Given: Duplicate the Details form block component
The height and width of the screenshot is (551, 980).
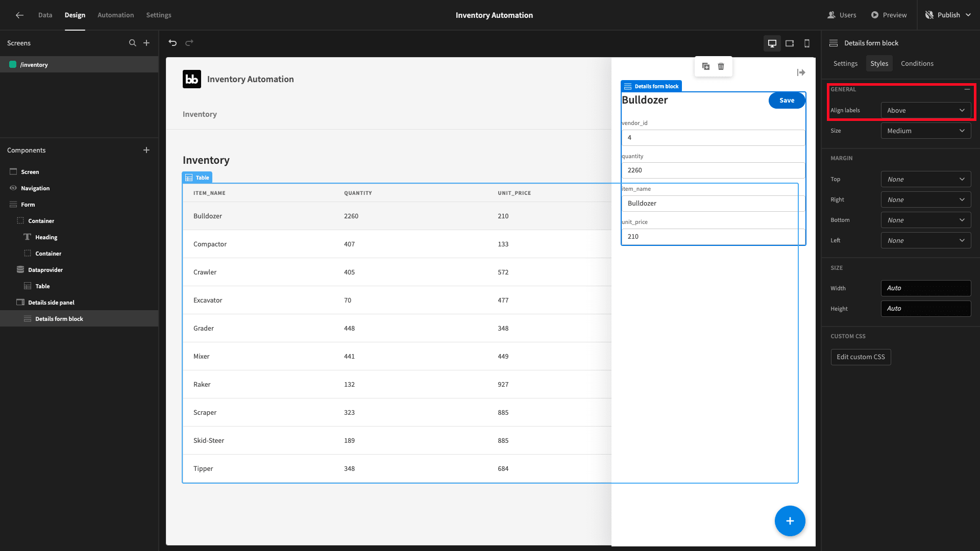Looking at the screenshot, I should [706, 66].
